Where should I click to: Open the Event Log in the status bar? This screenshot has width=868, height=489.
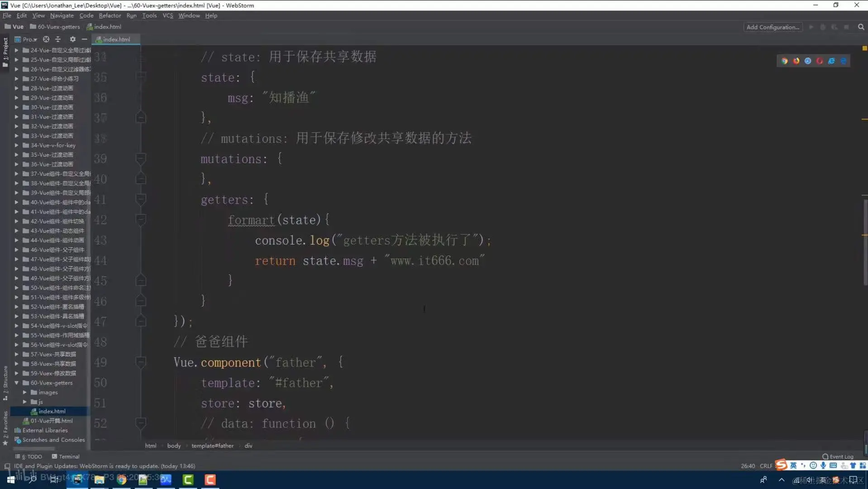point(837,456)
